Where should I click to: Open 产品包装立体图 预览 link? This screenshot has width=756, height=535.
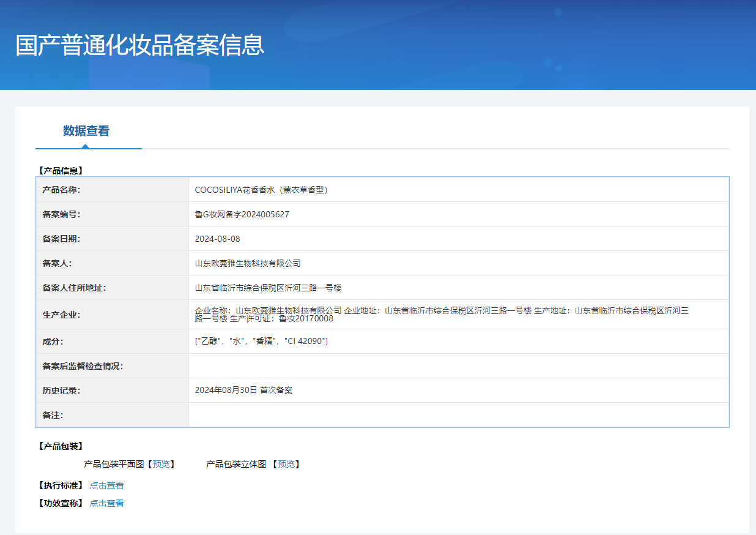[x=286, y=465]
